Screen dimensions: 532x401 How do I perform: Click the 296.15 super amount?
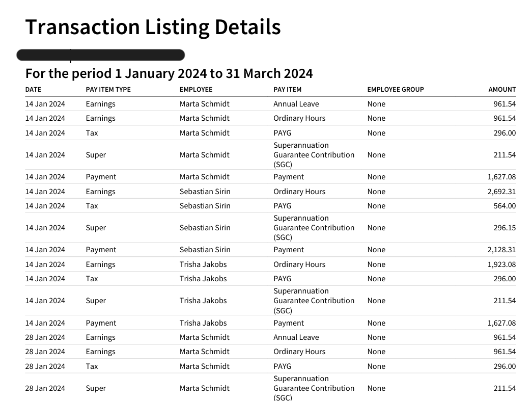pyautogui.click(x=505, y=228)
